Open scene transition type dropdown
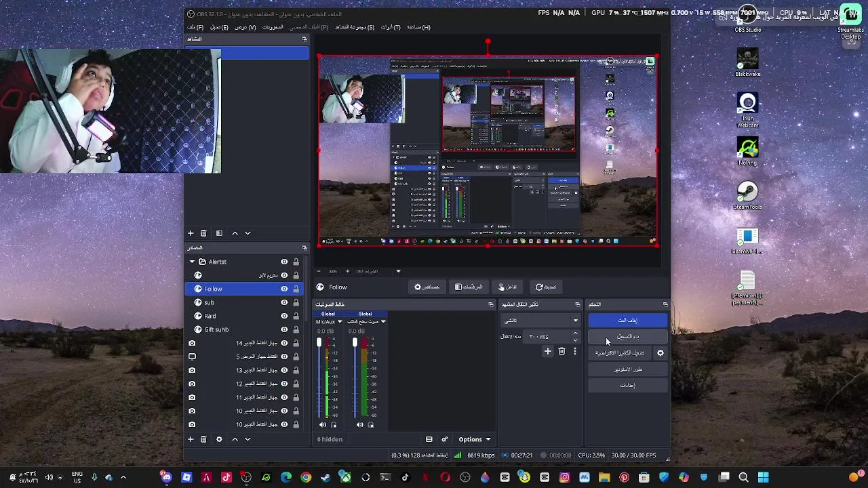 click(x=540, y=321)
